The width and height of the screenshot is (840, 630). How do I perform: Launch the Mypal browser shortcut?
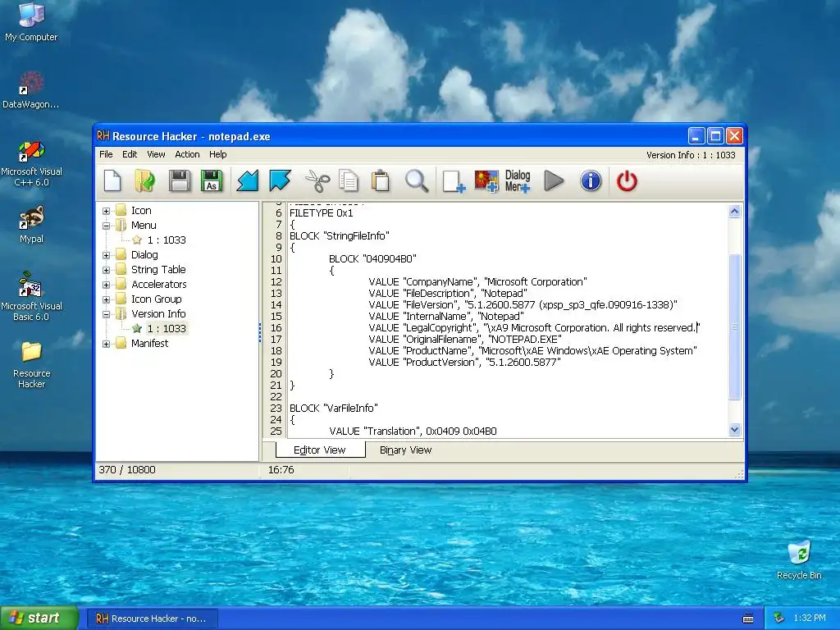[31, 224]
